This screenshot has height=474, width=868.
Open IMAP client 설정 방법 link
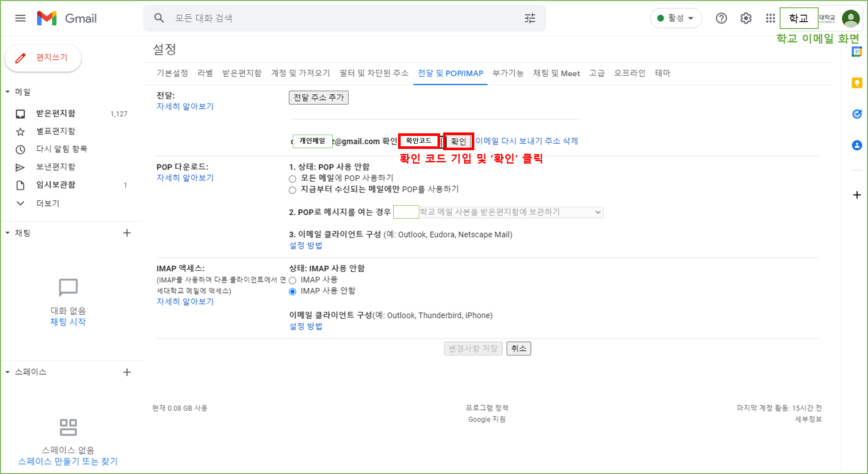click(305, 326)
